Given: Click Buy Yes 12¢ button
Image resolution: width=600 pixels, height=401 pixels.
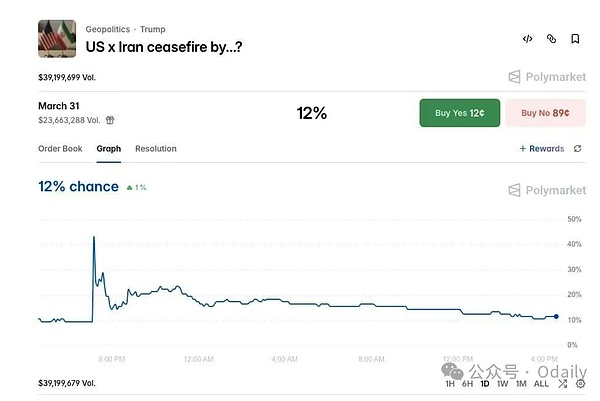Looking at the screenshot, I should pyautogui.click(x=459, y=113).
